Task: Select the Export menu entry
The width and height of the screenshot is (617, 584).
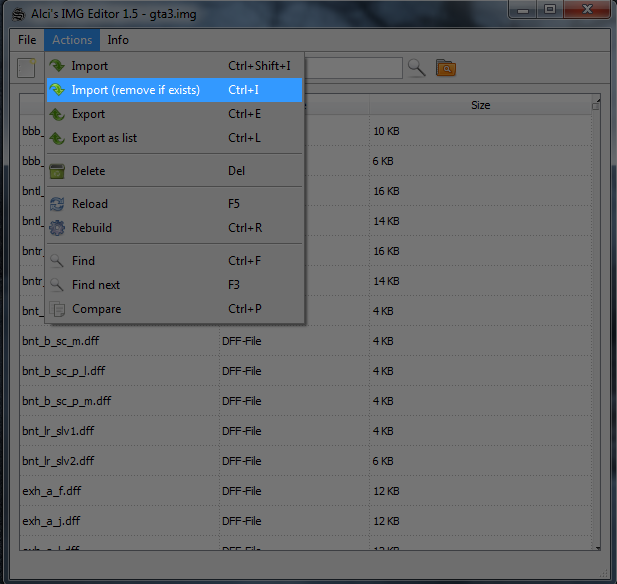Action: click(x=174, y=114)
